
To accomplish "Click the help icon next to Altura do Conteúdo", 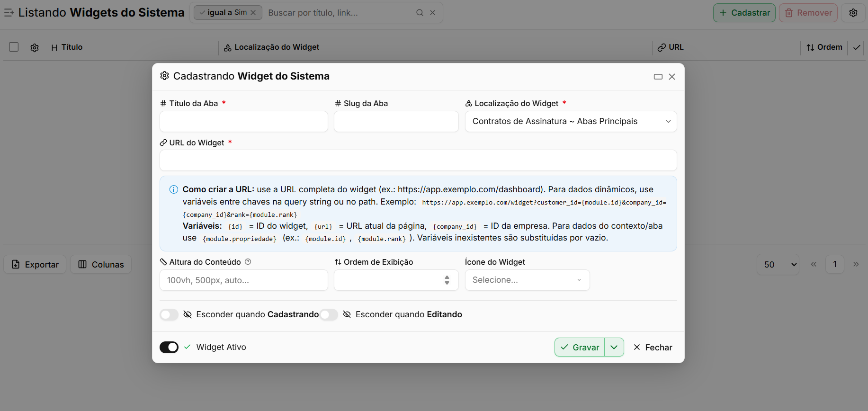I will pyautogui.click(x=248, y=262).
